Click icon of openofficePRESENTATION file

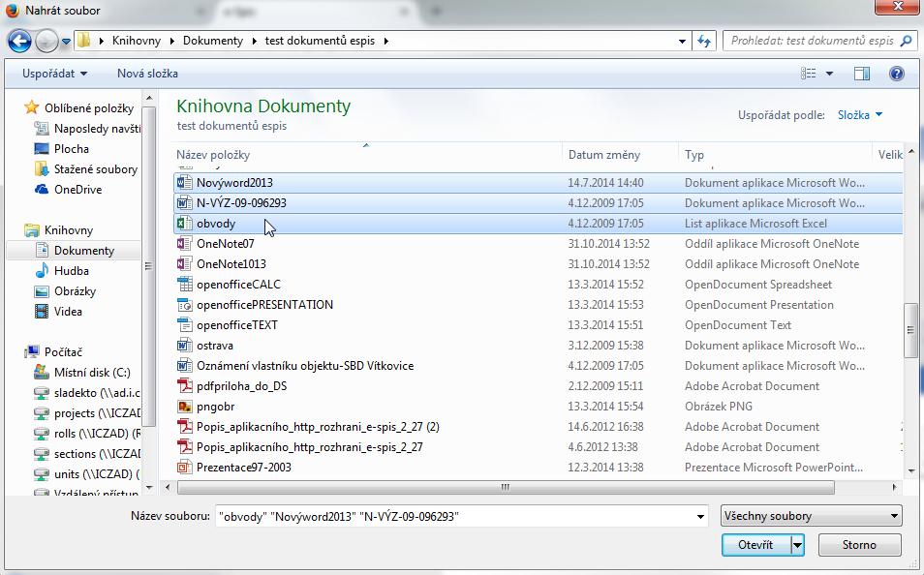(185, 305)
